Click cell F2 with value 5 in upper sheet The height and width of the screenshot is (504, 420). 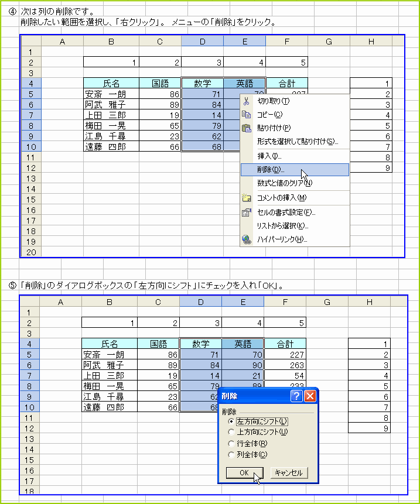(x=287, y=62)
